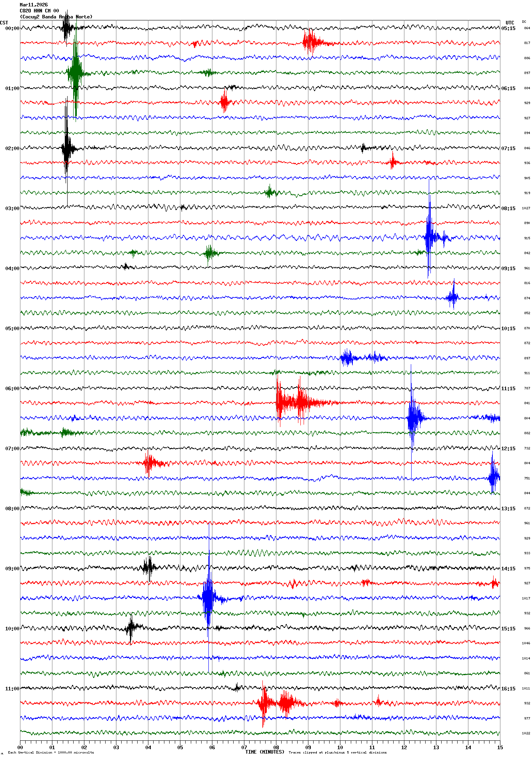Click the DC offset value 1046
The image size is (532, 758).
526,644
